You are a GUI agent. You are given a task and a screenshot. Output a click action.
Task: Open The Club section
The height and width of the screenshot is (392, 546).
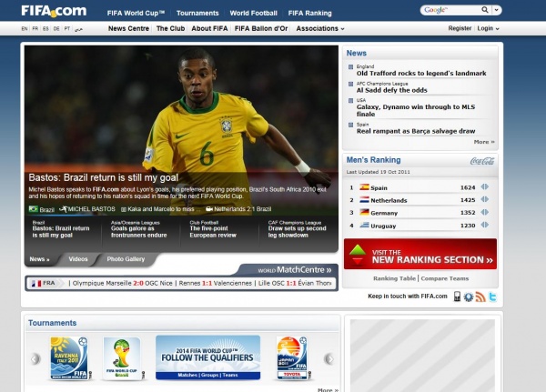[170, 28]
